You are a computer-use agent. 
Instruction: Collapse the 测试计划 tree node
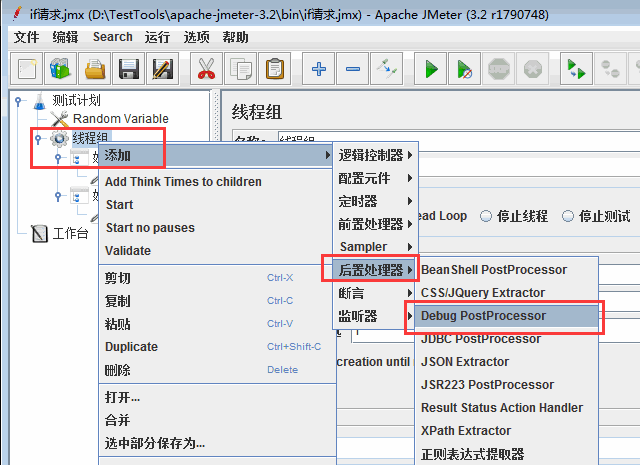pos(18,100)
